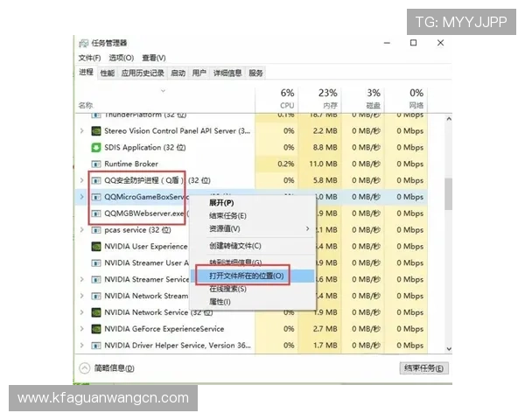The height and width of the screenshot is (420, 525).
Task: Expand the Stereo Vision Control Panel row
Action: click(x=82, y=131)
